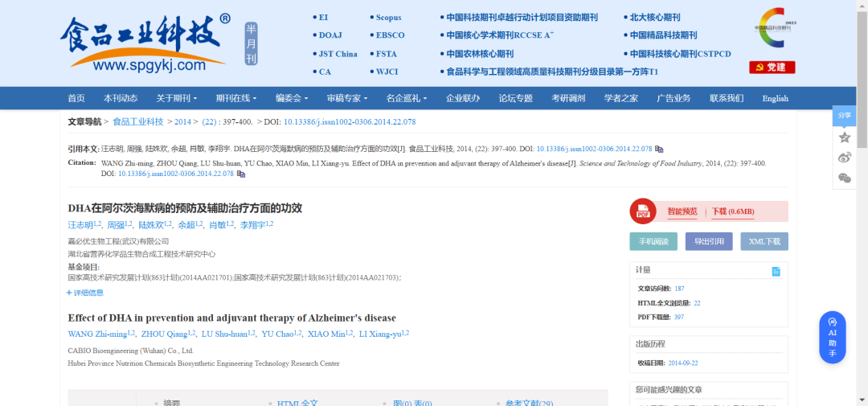868x406 pixels.
Task: Open author link XIAO Min
Action: click(x=326, y=334)
